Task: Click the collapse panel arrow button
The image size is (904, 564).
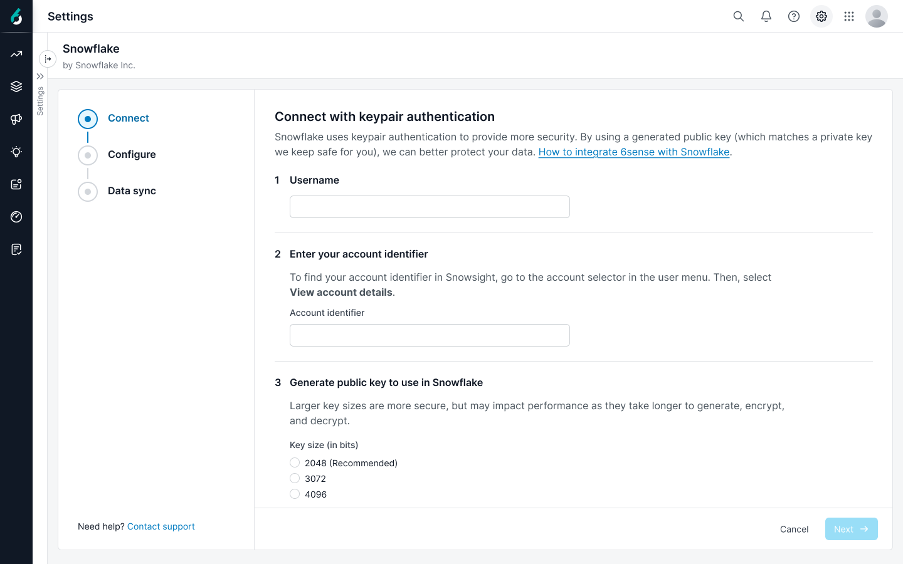Action: coord(48,59)
